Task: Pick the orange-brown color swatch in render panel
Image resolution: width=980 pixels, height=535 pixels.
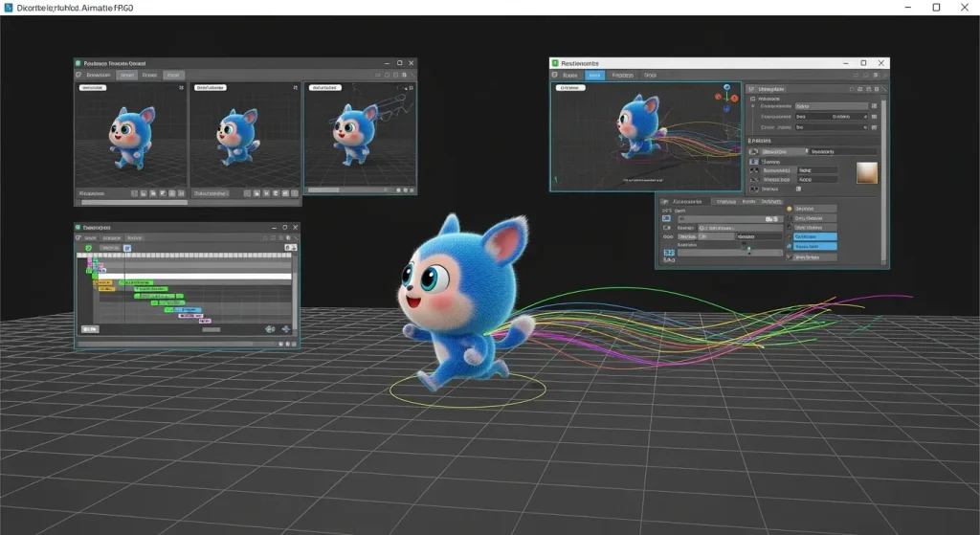Action: pyautogui.click(x=867, y=173)
